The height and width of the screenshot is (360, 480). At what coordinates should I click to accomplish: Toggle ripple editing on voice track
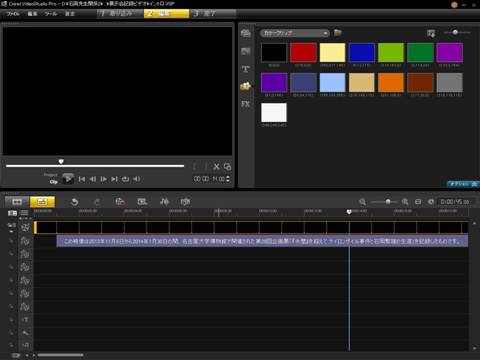point(12,332)
